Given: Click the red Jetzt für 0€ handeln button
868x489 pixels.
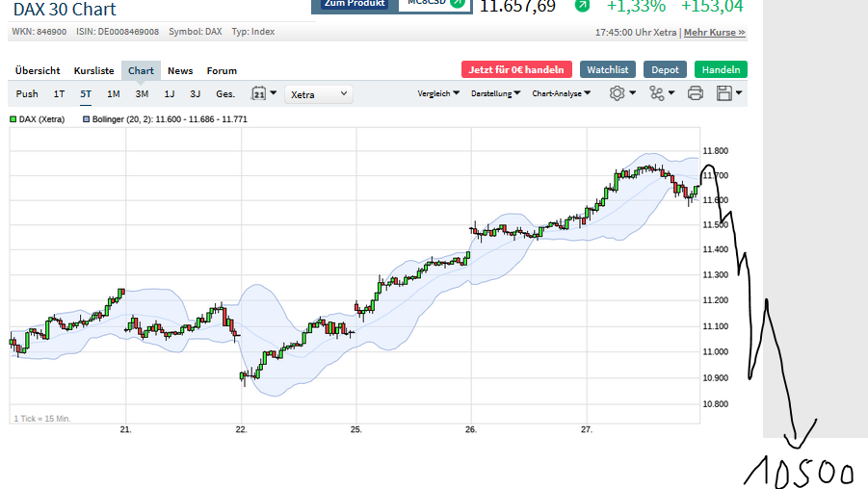Looking at the screenshot, I should 516,69.
